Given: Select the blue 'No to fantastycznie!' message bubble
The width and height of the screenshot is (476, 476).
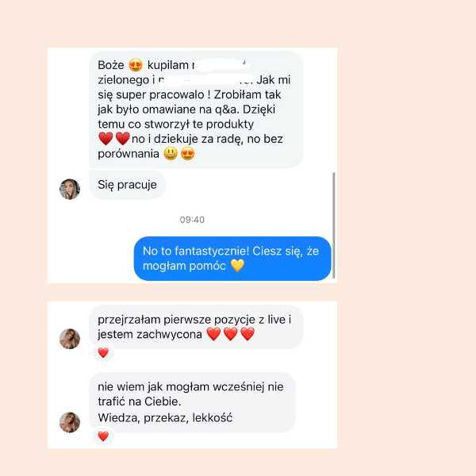Looking at the screenshot, I should pos(232,259).
